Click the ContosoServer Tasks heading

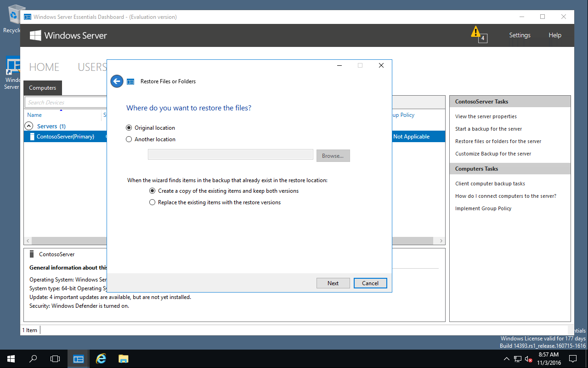(481, 102)
